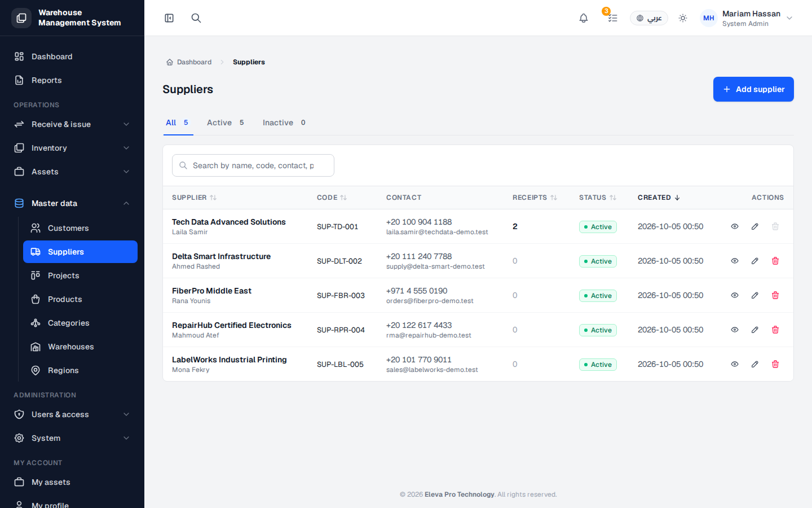Edit Delta Smart Infrastructure supplier
This screenshot has width=812, height=508.
(x=755, y=261)
